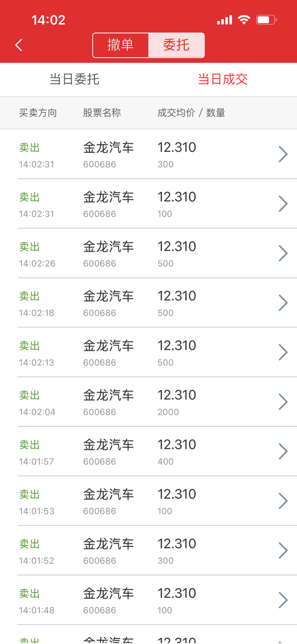Expand details chevron for 14:02:31 100-share trade
The height and width of the screenshot is (644, 297).
click(x=283, y=204)
